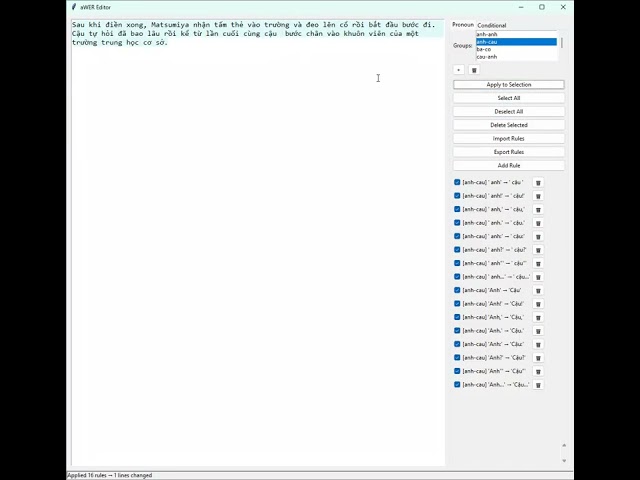The image size is (640, 480).
Task: Remove the lowercase 'anh,' comma rule with its trash icon
Action: coord(538,210)
